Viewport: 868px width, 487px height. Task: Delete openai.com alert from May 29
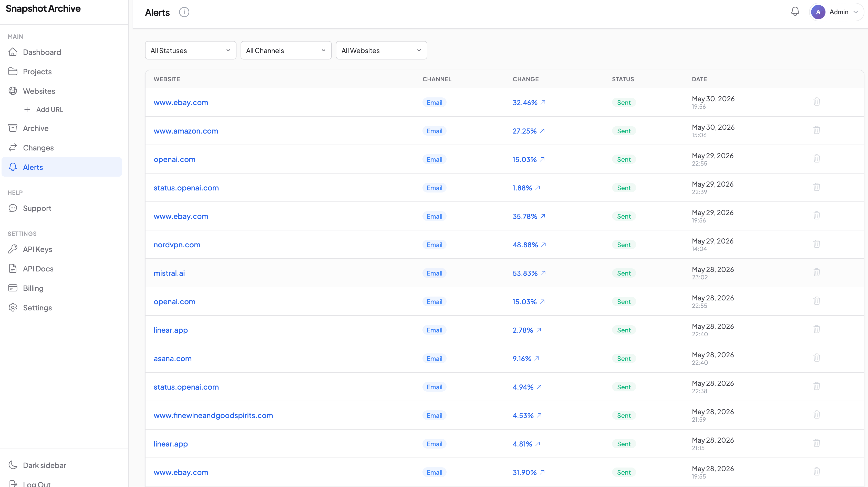817,158
